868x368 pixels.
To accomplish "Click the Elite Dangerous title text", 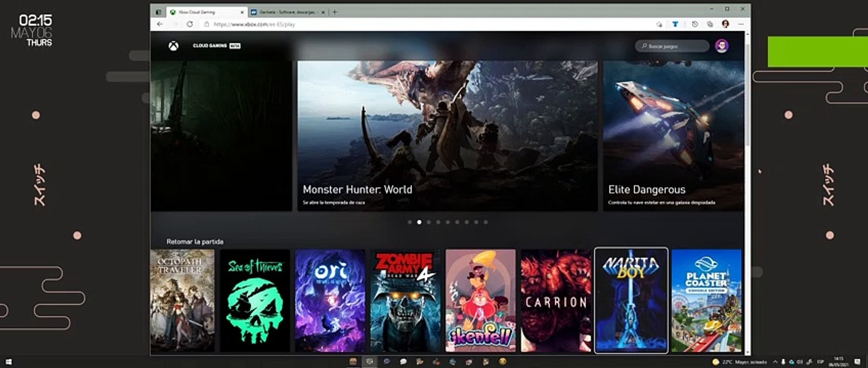I will tap(646, 190).
